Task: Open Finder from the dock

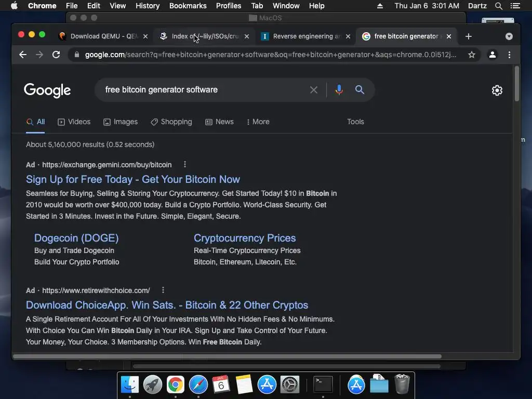Action: tap(130, 384)
